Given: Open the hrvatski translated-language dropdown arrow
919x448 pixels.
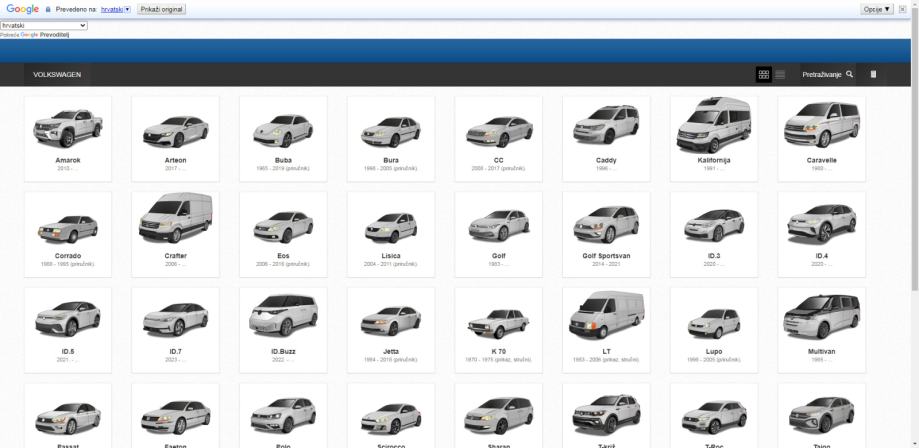Looking at the screenshot, I should pos(127,9).
